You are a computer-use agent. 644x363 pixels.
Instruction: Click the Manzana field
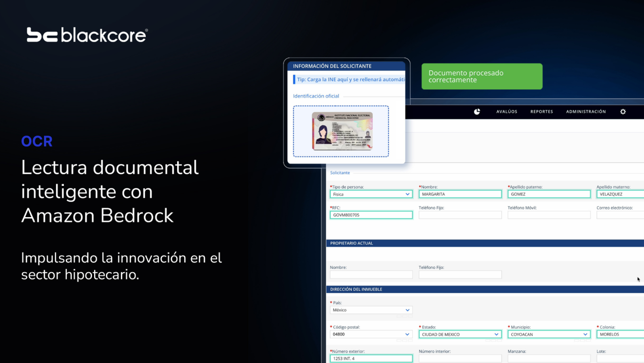point(549,359)
